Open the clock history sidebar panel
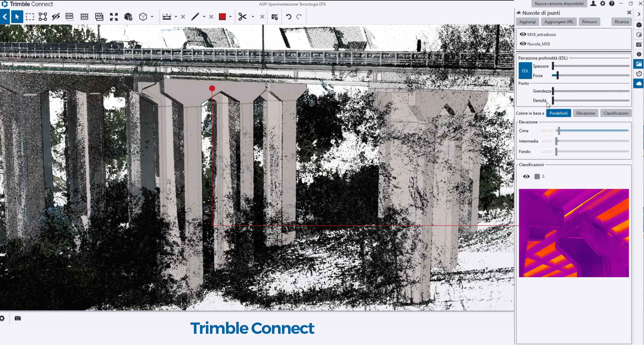644x345 pixels. click(x=639, y=73)
